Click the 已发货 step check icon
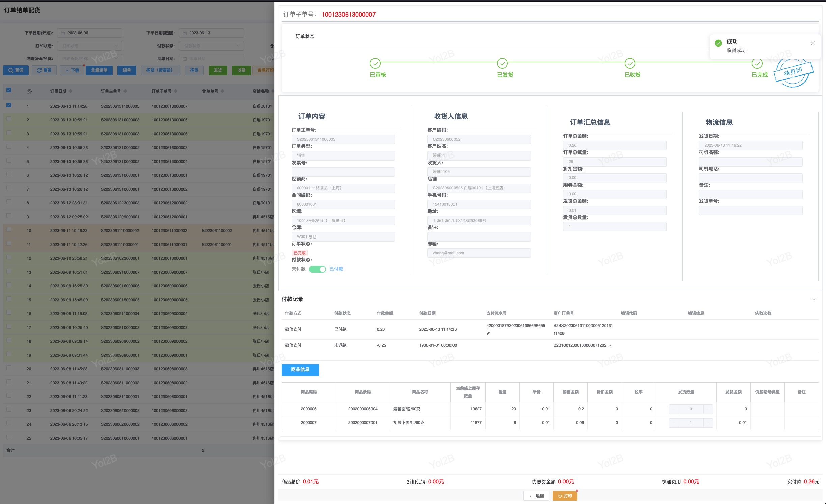This screenshot has width=826, height=504. coord(502,63)
